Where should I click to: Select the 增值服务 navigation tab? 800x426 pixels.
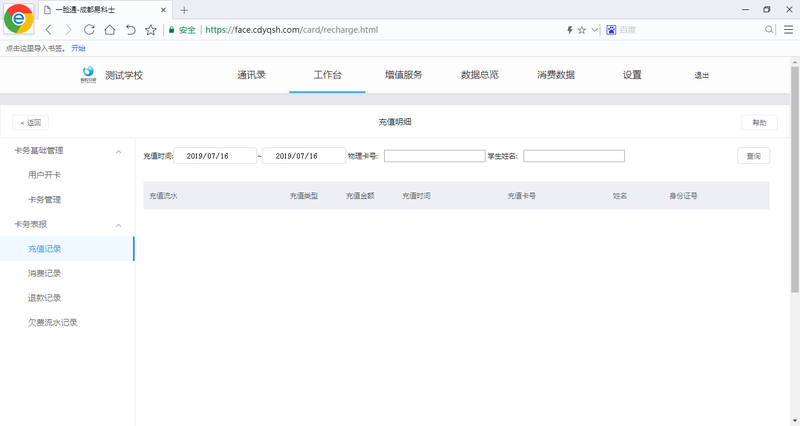click(x=403, y=75)
